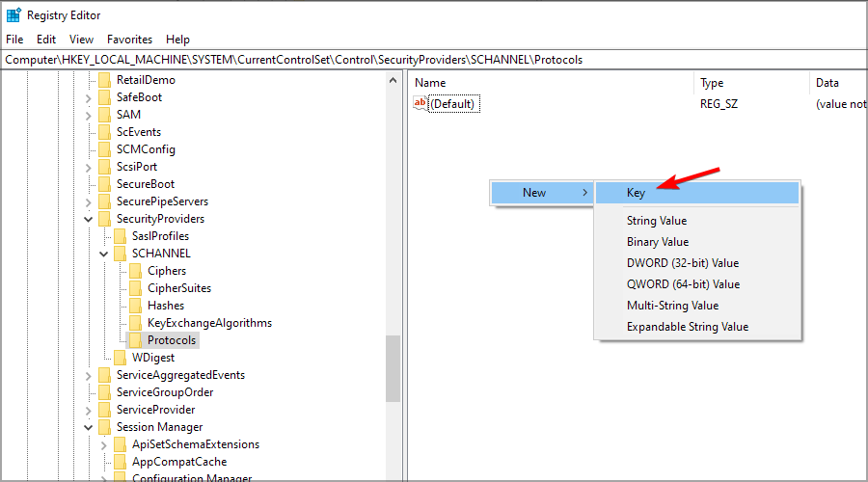Expand the SafeBoot tree node
The image size is (868, 482).
click(x=89, y=98)
